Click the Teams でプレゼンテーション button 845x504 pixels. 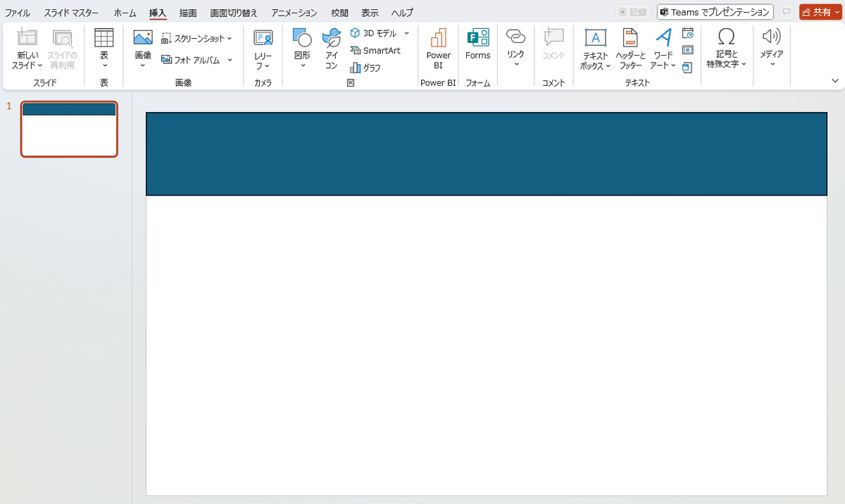pyautogui.click(x=715, y=12)
